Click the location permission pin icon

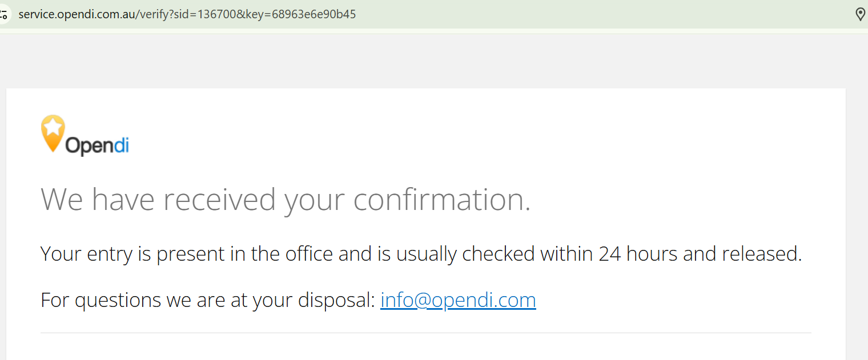pos(860,14)
